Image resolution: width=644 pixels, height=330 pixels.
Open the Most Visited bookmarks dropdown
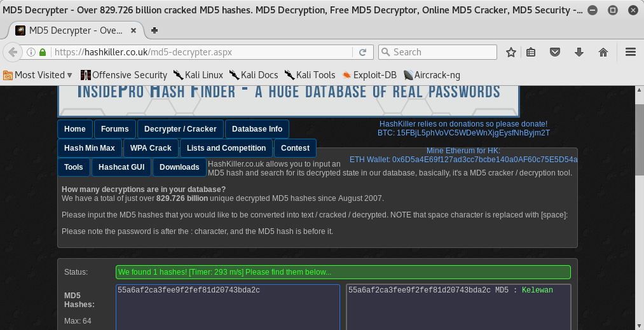tap(38, 75)
